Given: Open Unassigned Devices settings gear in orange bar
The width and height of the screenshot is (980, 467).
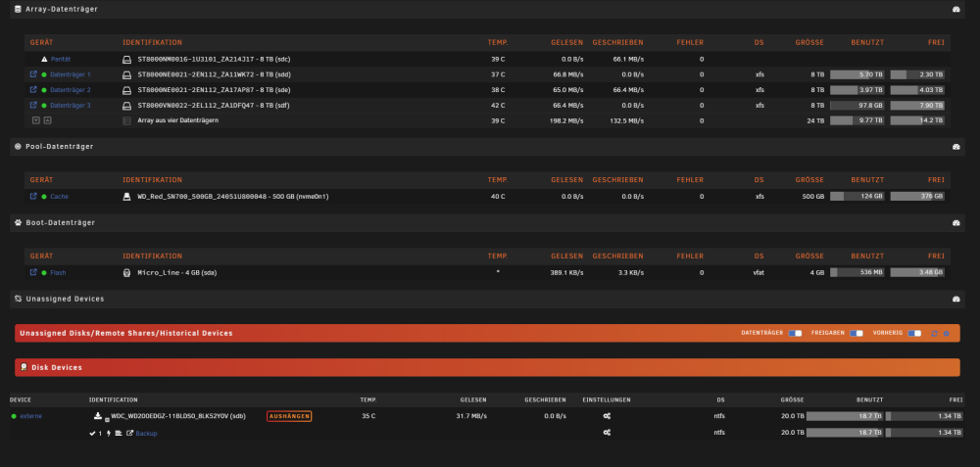Looking at the screenshot, I should (x=947, y=334).
